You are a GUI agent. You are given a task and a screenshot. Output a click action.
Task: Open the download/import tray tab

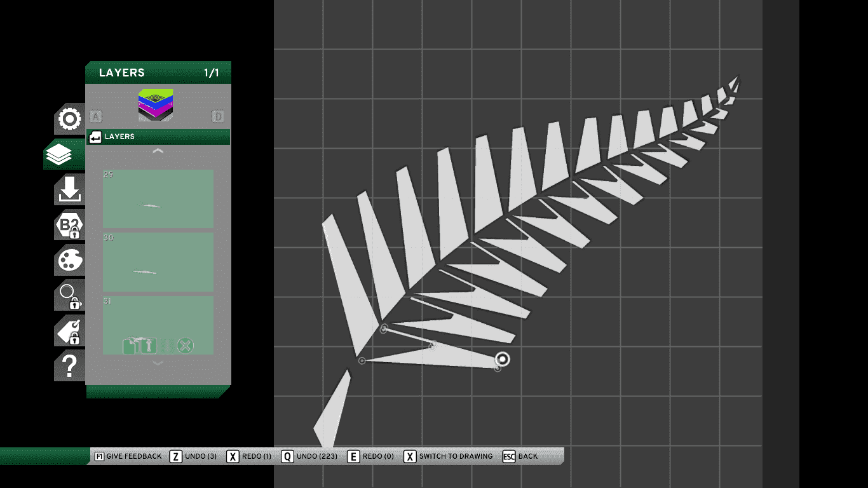coord(69,190)
